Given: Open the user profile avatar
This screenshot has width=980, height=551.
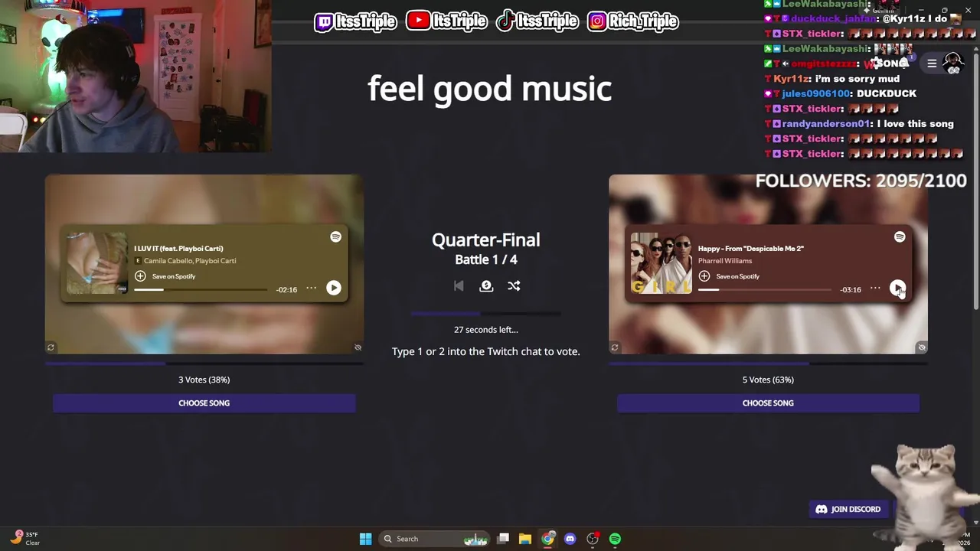Looking at the screenshot, I should [953, 63].
